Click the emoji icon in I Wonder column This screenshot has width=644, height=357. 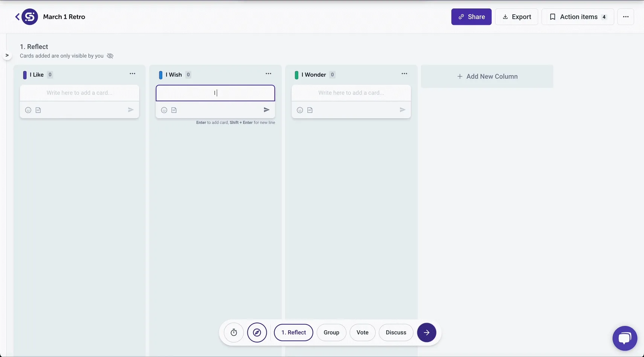click(300, 110)
